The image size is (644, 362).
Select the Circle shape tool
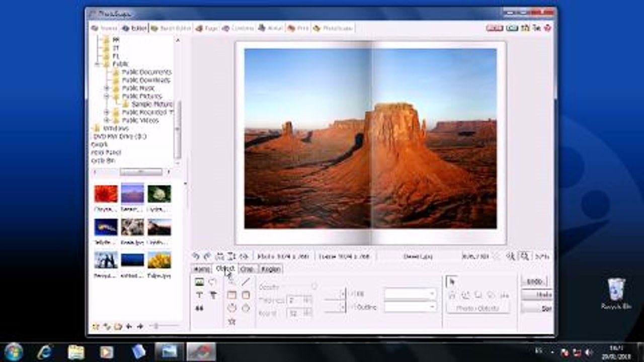point(231,308)
